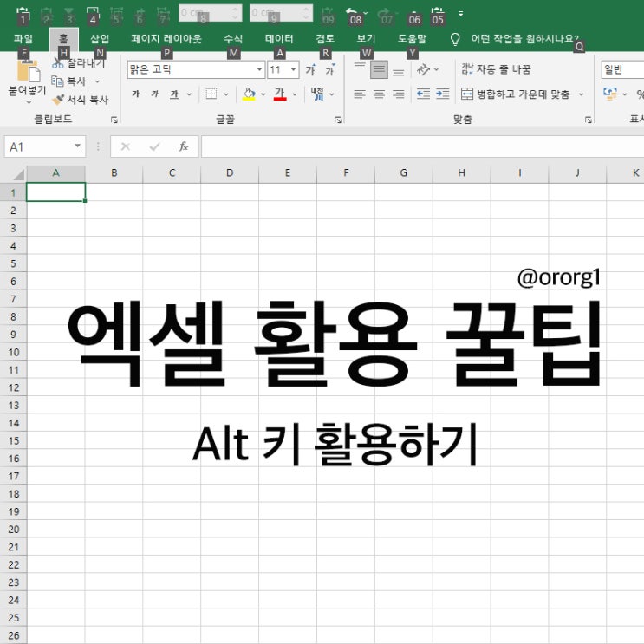Image resolution: width=644 pixels, height=644 pixels.
Task: Switch to the 페이지 레이아웃 tab
Action: [166, 39]
